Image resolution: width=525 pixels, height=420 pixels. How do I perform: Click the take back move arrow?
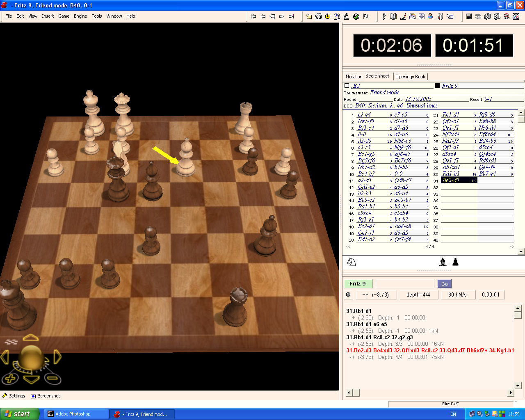272,16
